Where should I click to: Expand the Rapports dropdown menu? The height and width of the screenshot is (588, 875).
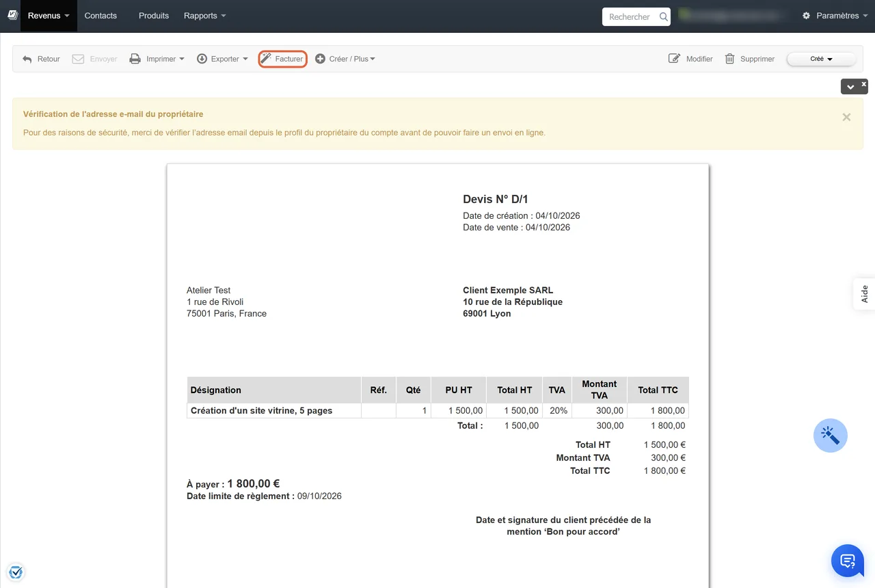204,16
